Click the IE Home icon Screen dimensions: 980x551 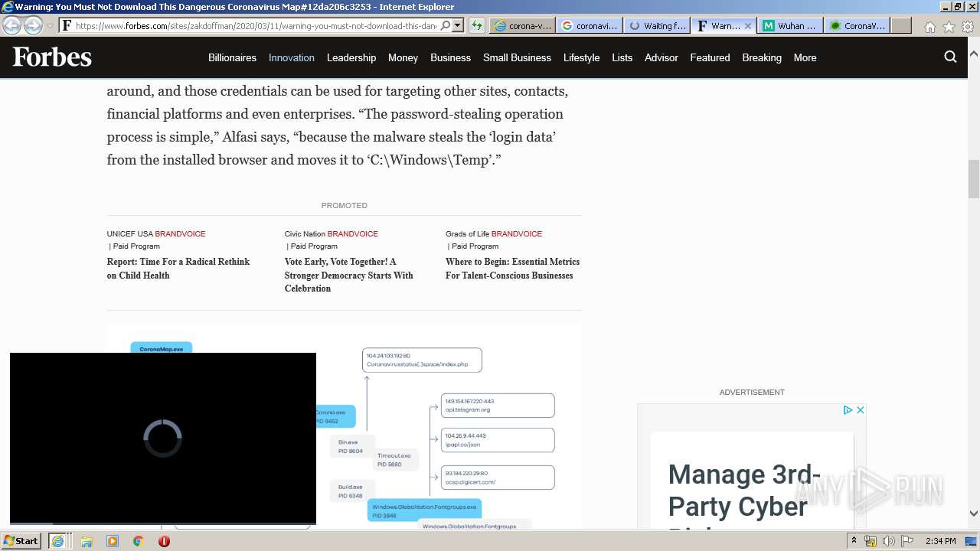[x=929, y=26]
